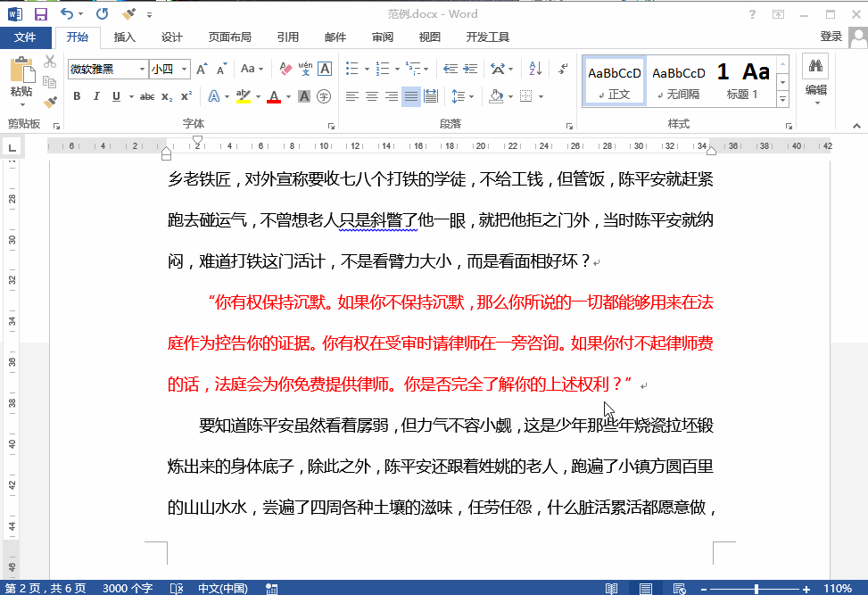Image resolution: width=868 pixels, height=595 pixels.
Task: Toggle underline formatting
Action: 116,96
